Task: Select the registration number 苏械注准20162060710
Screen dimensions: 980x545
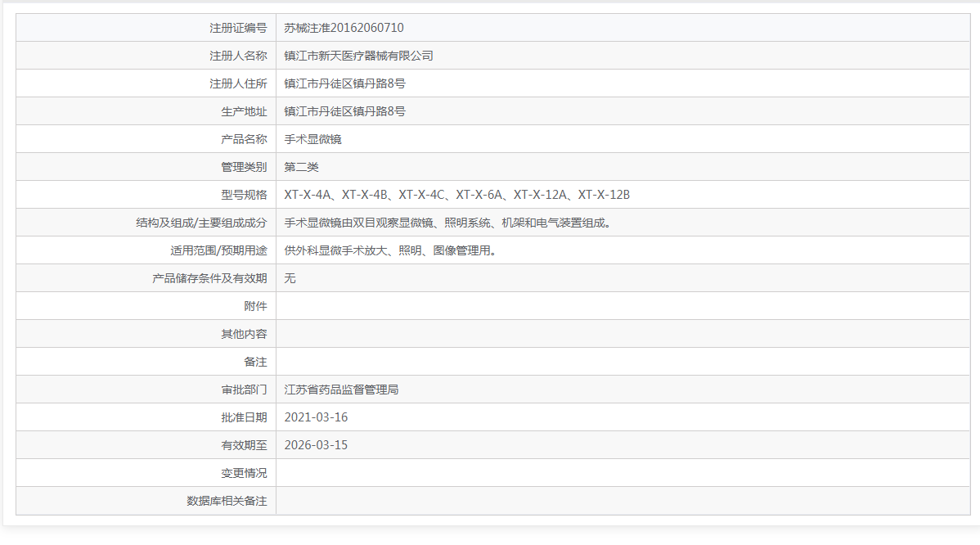Action: point(344,28)
